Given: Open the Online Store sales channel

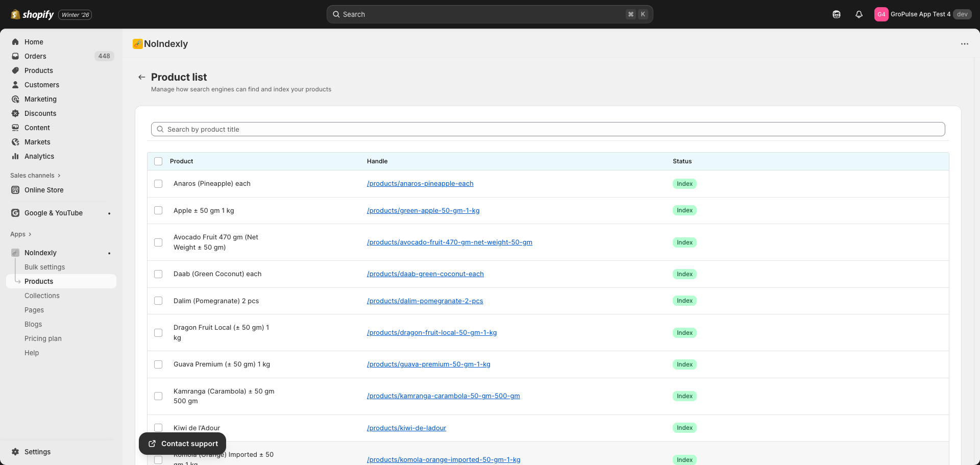Looking at the screenshot, I should click(x=44, y=190).
